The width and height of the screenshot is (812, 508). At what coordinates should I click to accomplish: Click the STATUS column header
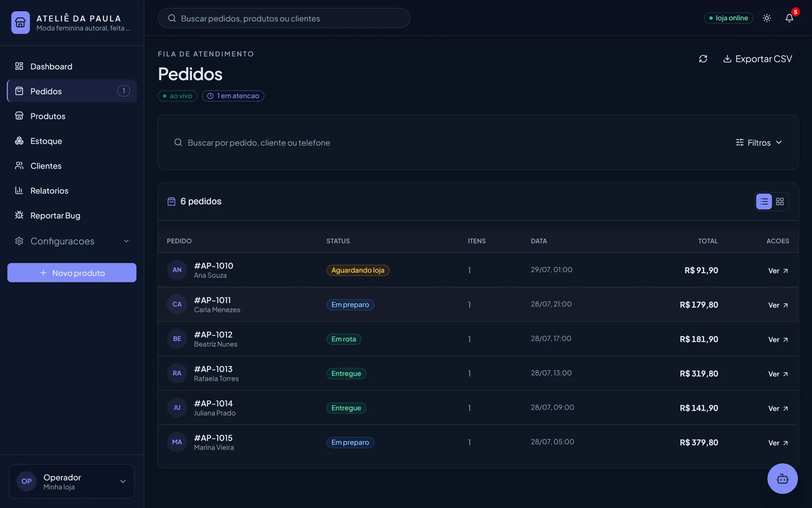tap(338, 241)
